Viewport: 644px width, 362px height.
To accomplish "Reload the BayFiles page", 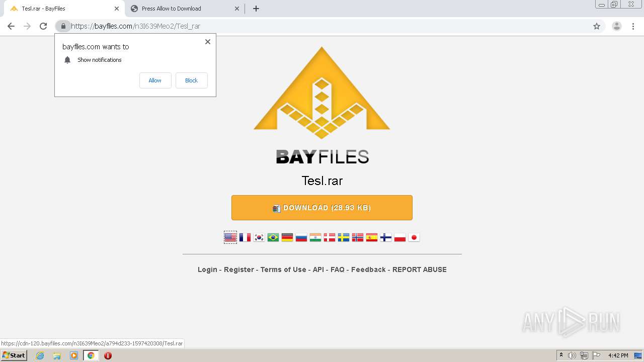I will click(43, 26).
